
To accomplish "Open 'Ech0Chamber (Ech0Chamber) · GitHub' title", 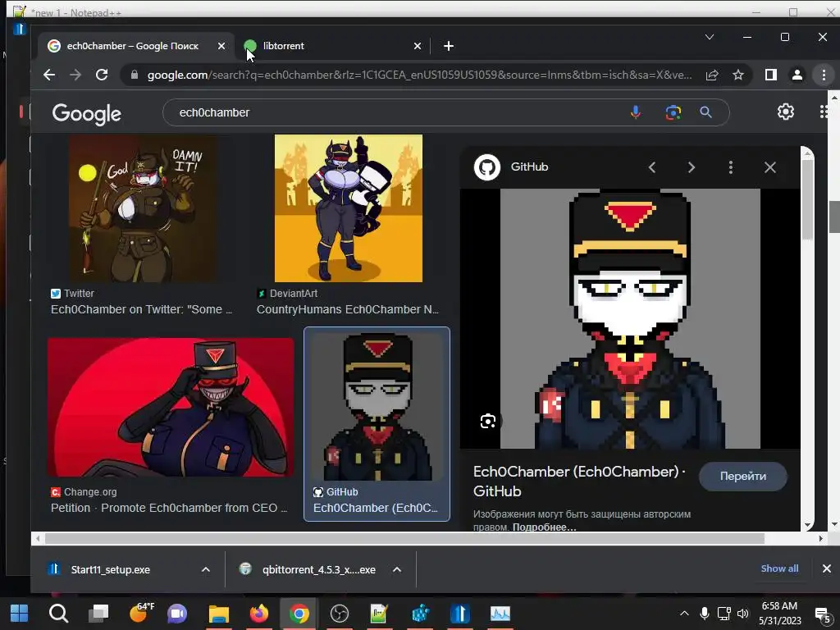I will tap(578, 482).
